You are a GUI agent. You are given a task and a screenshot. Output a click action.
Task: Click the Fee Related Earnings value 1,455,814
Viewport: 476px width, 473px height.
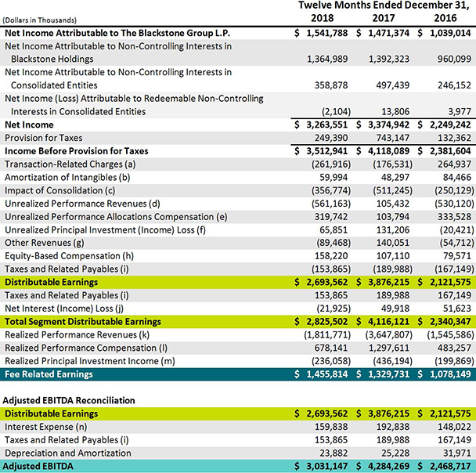pyautogui.click(x=327, y=374)
